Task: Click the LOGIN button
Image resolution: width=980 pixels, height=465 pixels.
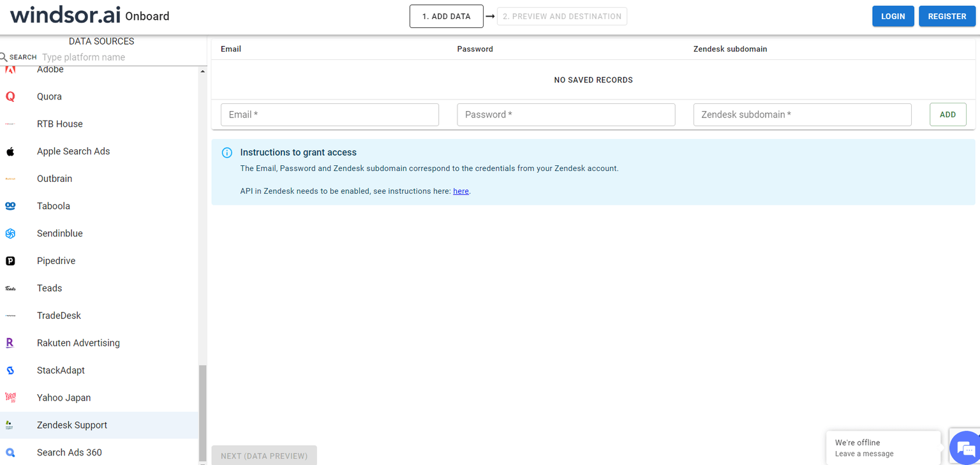Action: (893, 16)
